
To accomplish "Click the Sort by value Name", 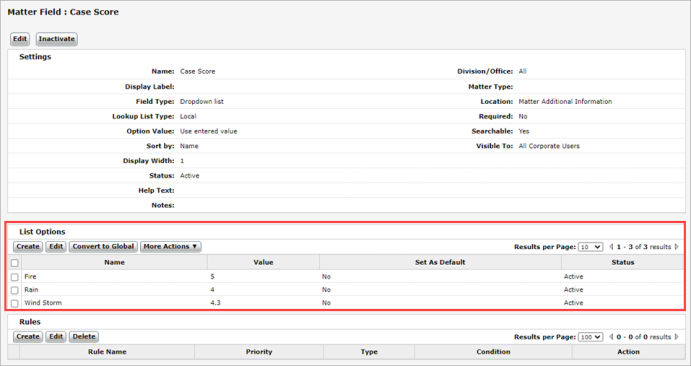I will point(189,146).
